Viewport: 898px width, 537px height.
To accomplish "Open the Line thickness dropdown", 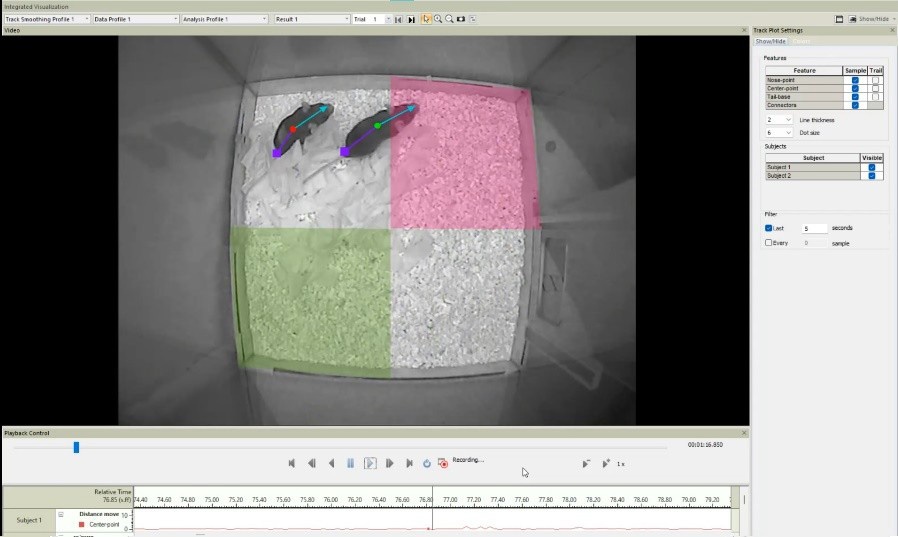I will tap(779, 120).
